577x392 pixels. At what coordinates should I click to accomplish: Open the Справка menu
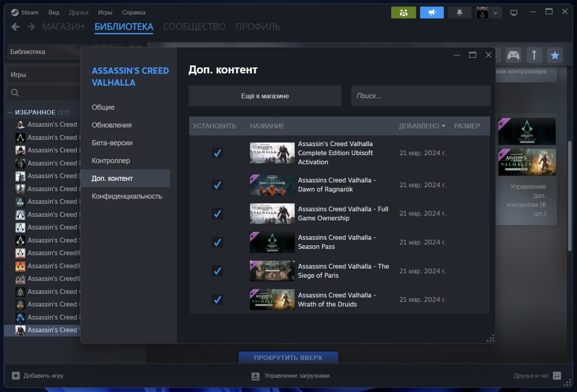pos(133,12)
